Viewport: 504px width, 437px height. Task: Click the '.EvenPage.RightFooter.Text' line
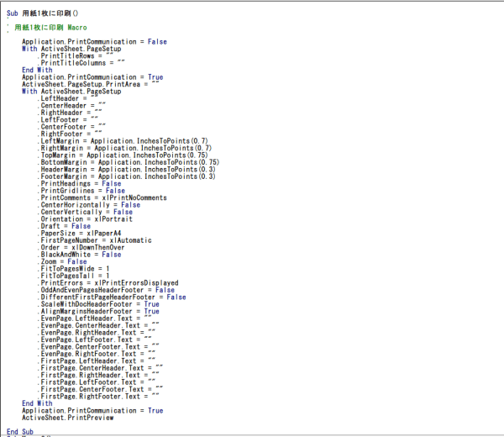[97, 354]
